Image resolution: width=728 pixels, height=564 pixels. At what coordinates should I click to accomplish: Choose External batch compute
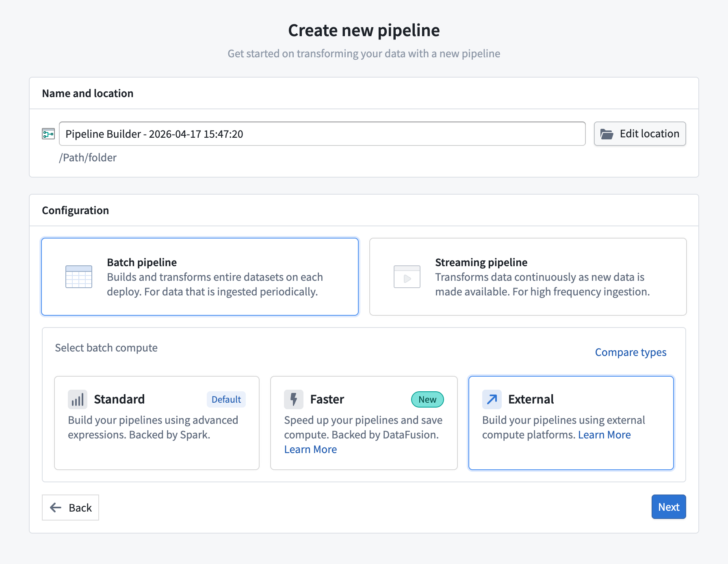click(x=571, y=423)
